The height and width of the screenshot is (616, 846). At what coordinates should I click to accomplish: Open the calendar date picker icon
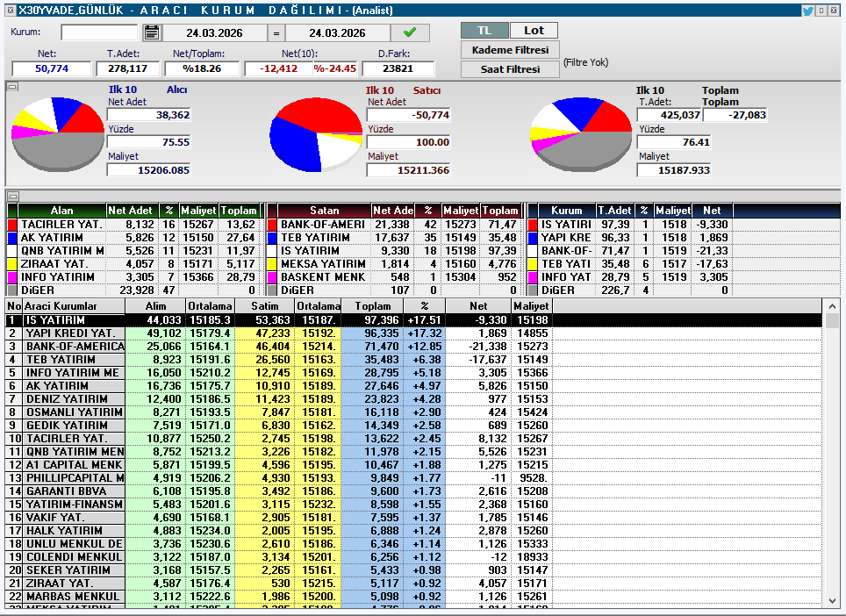pyautogui.click(x=152, y=32)
